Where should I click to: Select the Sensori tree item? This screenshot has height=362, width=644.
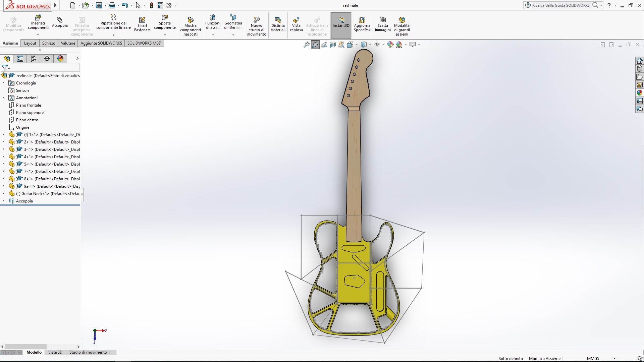(x=22, y=90)
